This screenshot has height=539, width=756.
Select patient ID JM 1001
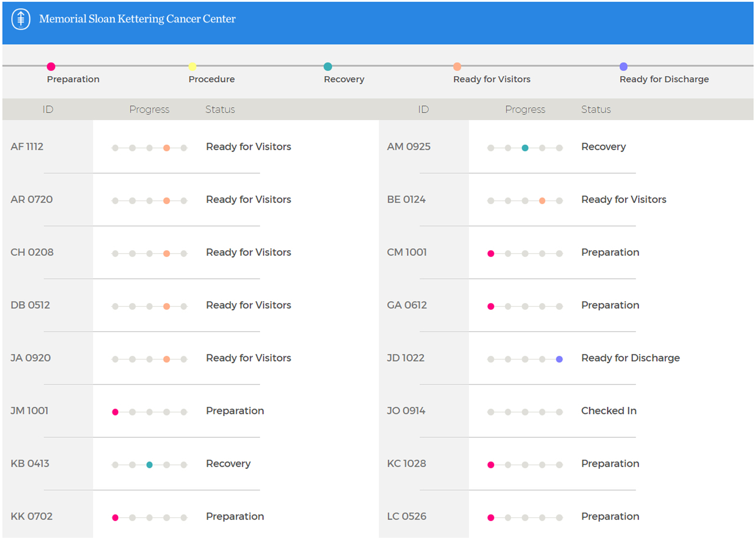tap(30, 411)
